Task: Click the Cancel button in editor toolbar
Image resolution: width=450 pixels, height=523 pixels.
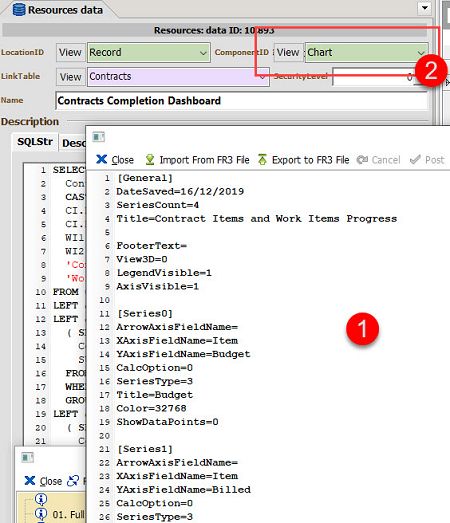Action: coord(379,160)
